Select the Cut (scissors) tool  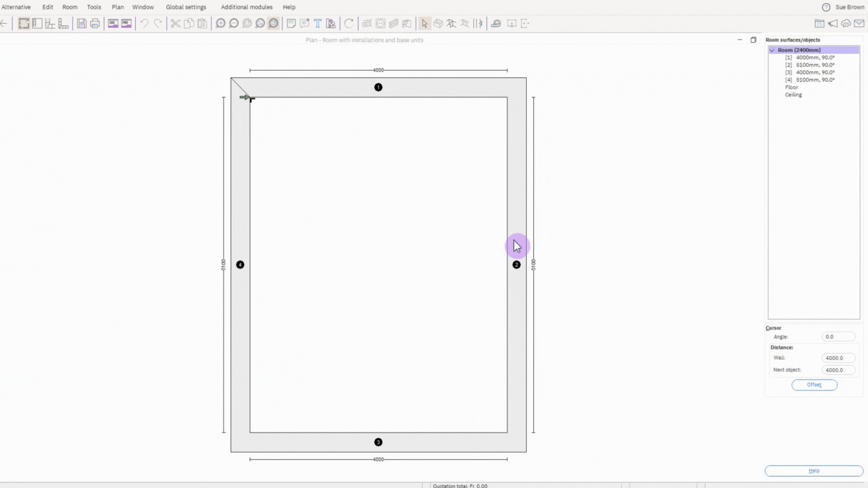pos(175,23)
